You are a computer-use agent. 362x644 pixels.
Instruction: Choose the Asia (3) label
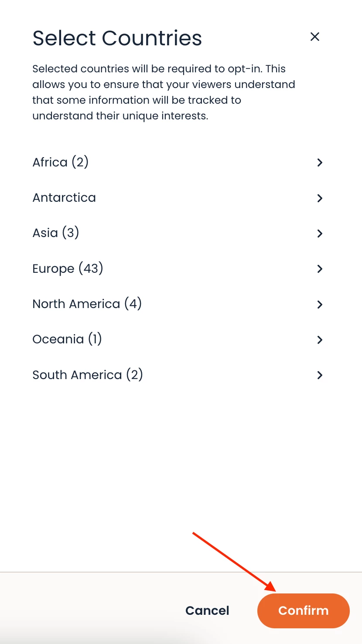coord(56,233)
